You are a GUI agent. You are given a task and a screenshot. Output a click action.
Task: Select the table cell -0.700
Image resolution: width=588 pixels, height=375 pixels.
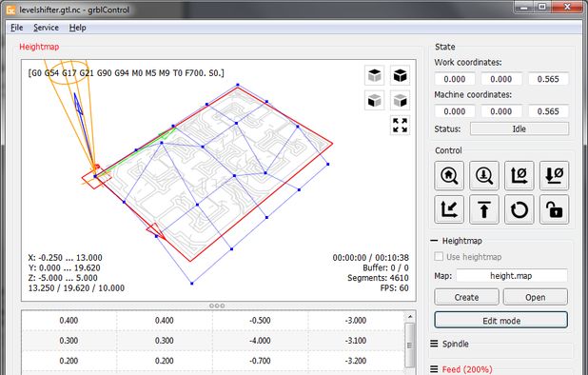pos(260,361)
